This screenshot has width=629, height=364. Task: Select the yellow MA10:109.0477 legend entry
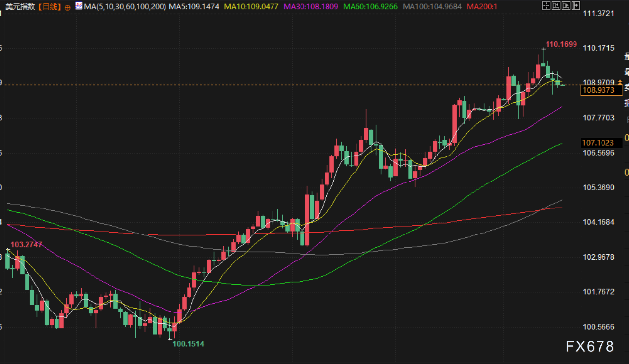point(251,7)
